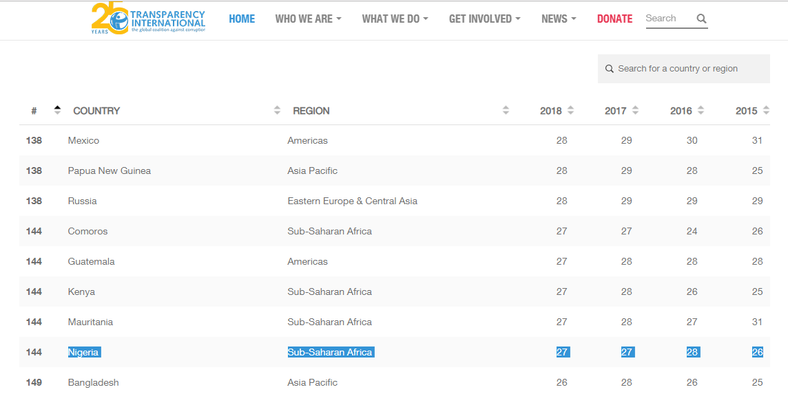This screenshot has height=396, width=788.
Task: Click Mauritania's 2015 score of 31
Action: click(x=757, y=322)
